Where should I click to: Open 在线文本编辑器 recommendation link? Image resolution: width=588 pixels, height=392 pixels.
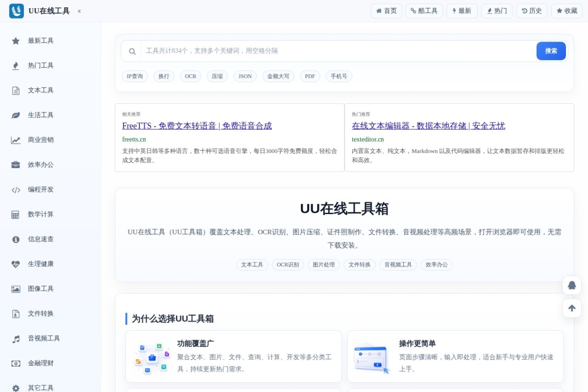[x=428, y=126]
